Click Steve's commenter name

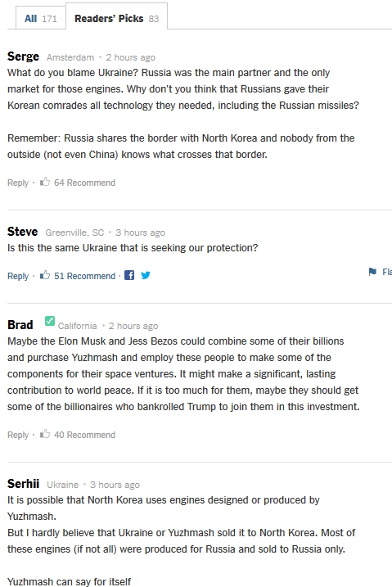click(22, 232)
